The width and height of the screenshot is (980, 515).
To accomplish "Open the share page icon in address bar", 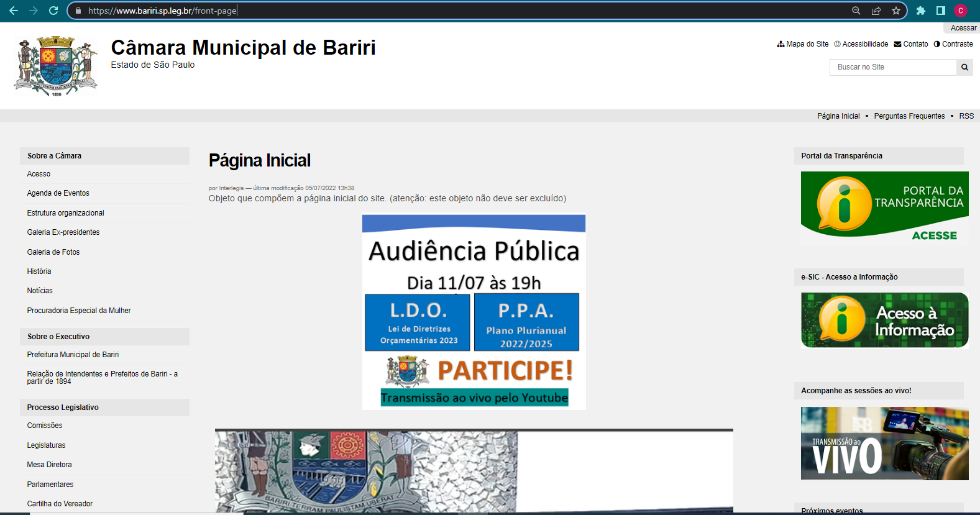I will tap(876, 11).
